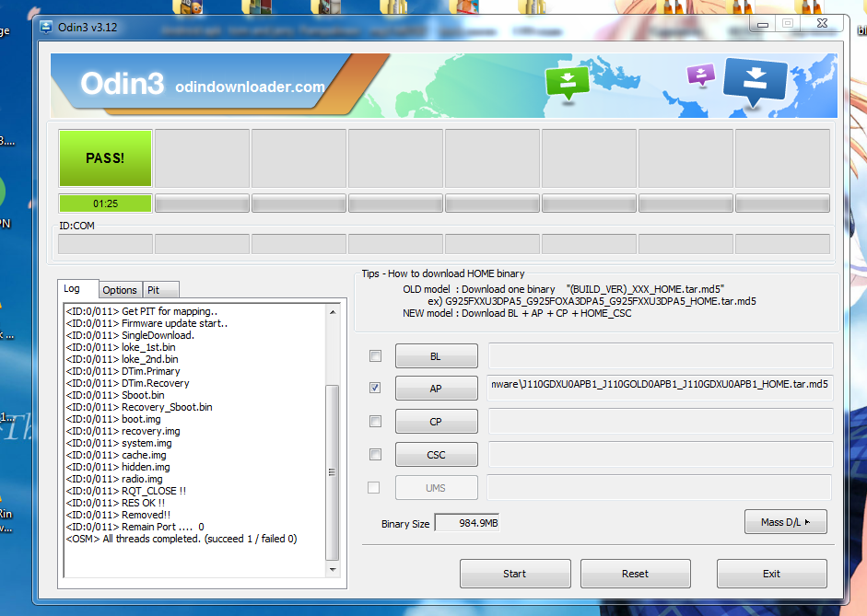Click the Reset button
This screenshot has width=867, height=616.
pyautogui.click(x=636, y=574)
